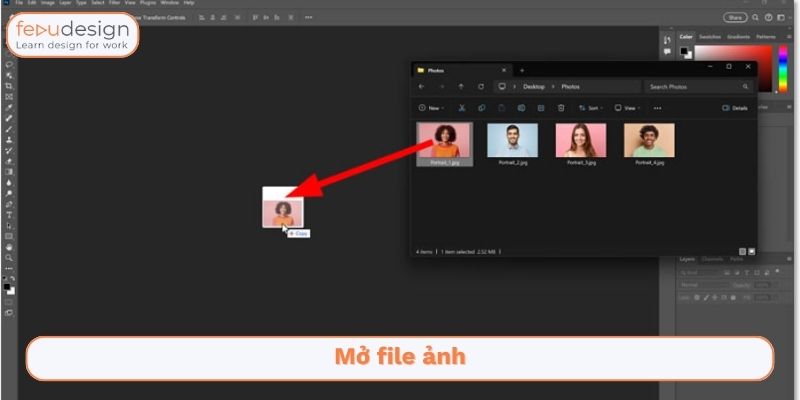Click the Explorer Share icon beside Delete
The image size is (800, 400).
(541, 108)
